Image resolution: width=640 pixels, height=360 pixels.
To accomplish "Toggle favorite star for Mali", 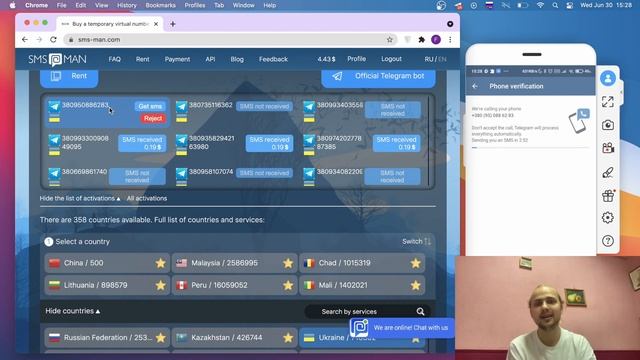I will (416, 285).
